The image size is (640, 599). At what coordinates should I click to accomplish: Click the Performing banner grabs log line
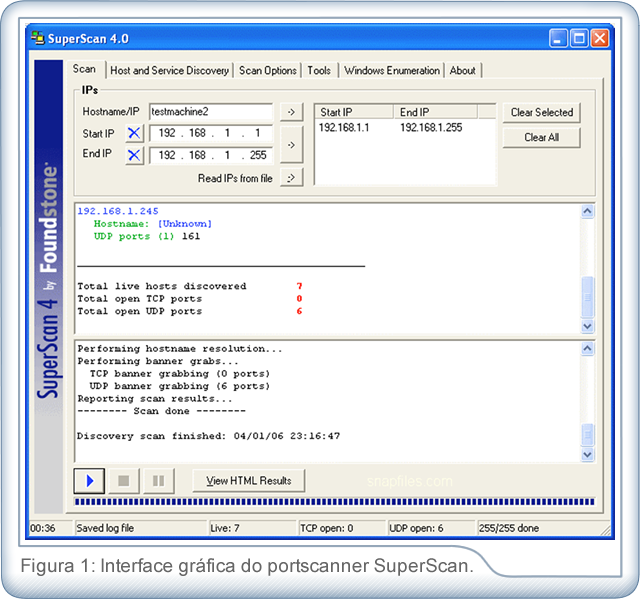tap(158, 361)
